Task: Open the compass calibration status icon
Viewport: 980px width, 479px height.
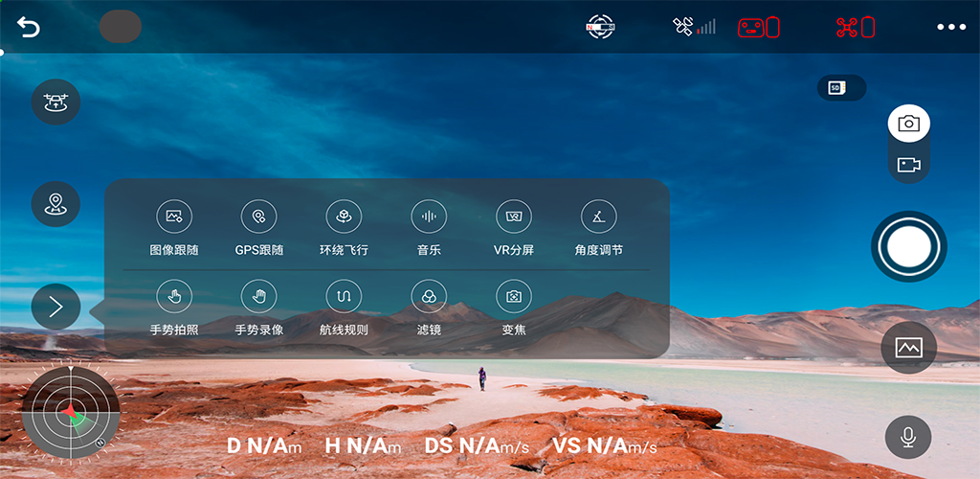Action: 601,27
